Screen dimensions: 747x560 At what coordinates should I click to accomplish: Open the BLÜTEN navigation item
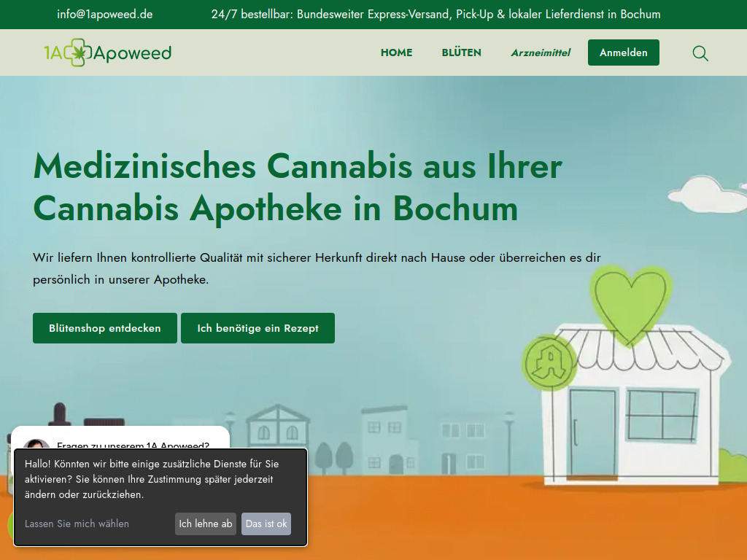[x=461, y=52]
